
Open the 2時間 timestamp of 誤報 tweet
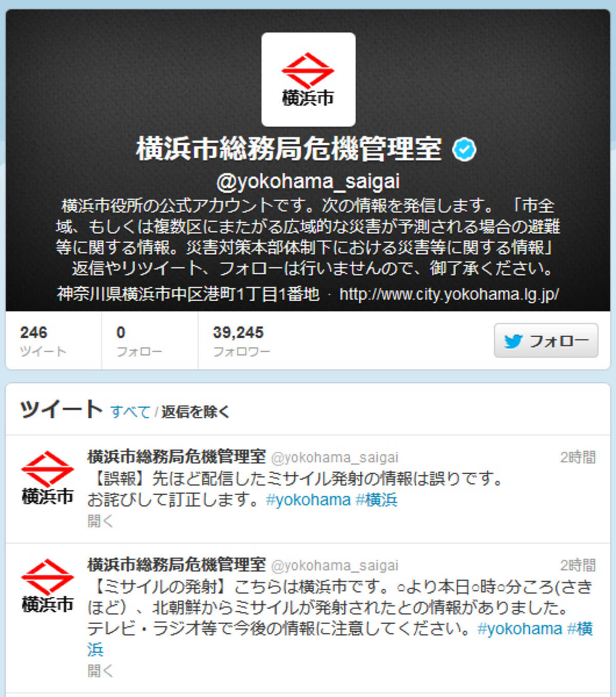[578, 457]
